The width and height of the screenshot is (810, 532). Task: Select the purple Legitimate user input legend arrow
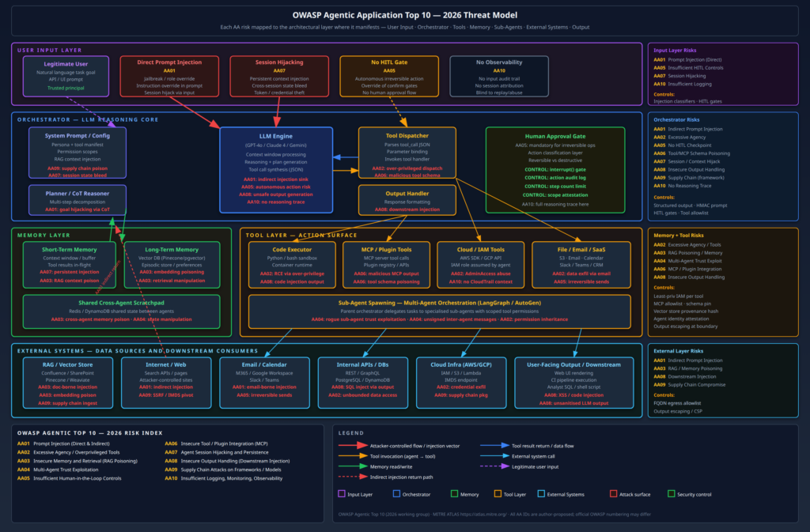[x=494, y=466]
